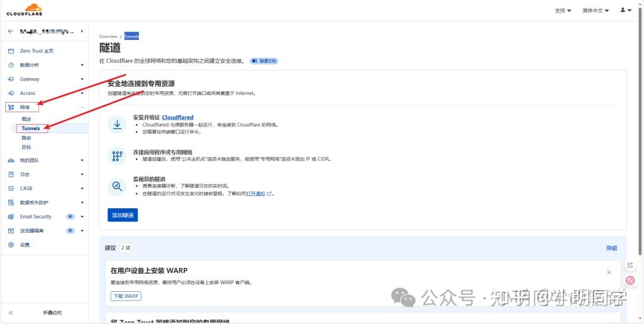Click the Gateway sidebar icon
644x324 pixels.
[x=11, y=79]
